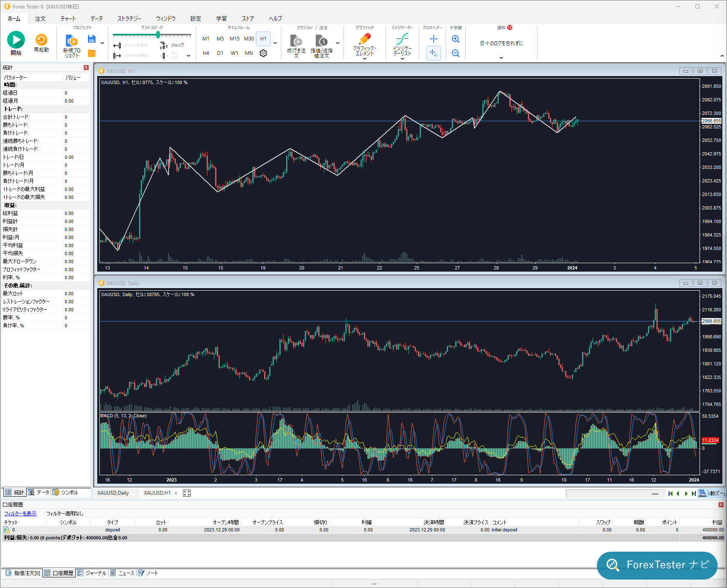Viewport: 727px width, 588px height.
Task: Switch to the シンボル panel tab
Action: pyautogui.click(x=66, y=493)
